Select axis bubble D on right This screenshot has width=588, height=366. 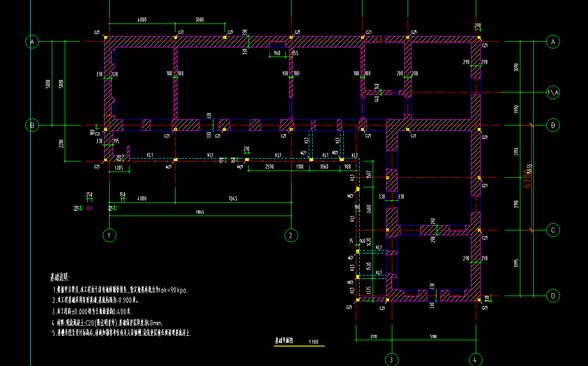[x=553, y=296]
